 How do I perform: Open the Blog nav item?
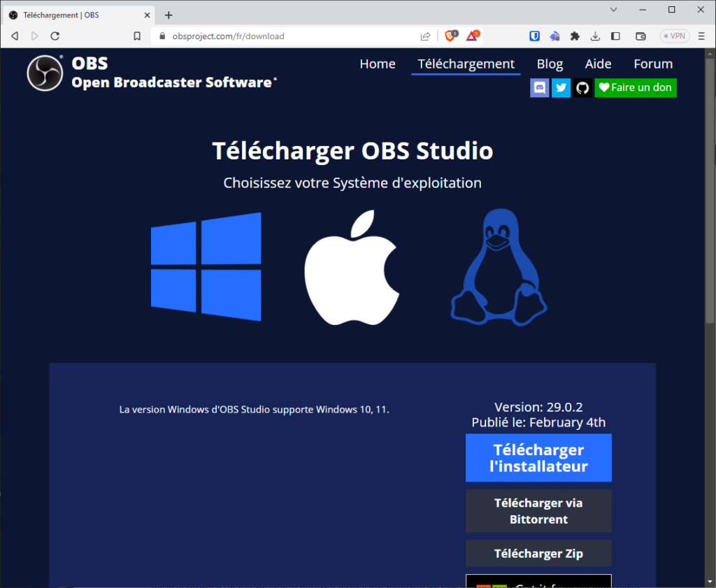click(x=550, y=64)
